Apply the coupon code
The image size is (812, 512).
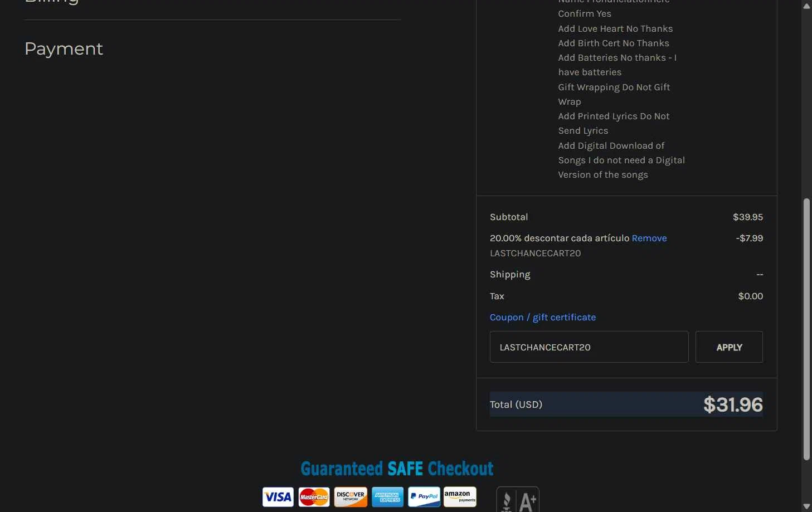(729, 347)
